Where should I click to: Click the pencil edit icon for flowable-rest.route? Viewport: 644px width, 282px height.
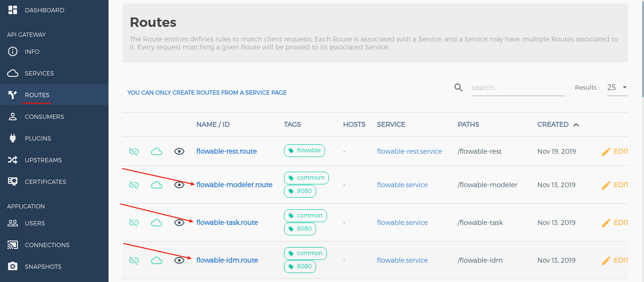tap(606, 151)
